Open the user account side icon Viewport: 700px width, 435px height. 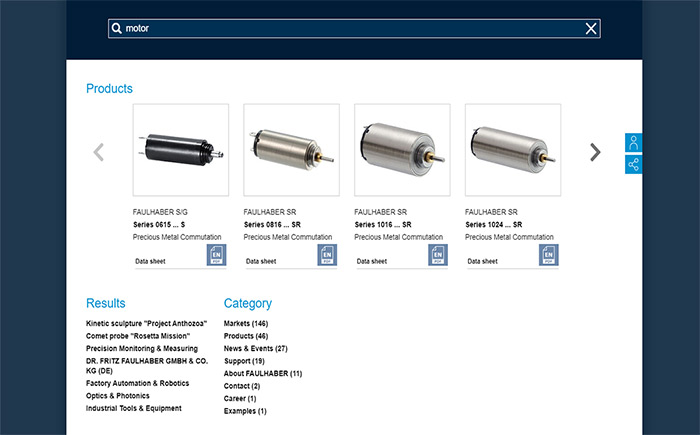633,143
